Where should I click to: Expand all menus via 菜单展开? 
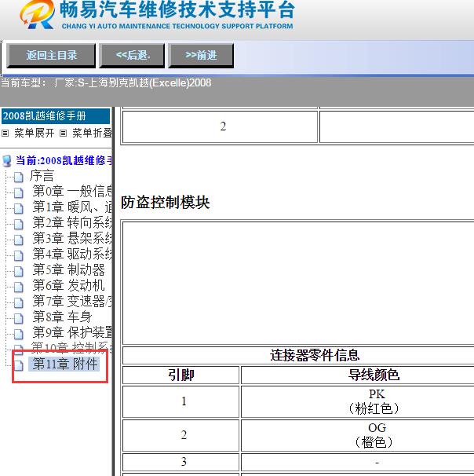click(35, 133)
